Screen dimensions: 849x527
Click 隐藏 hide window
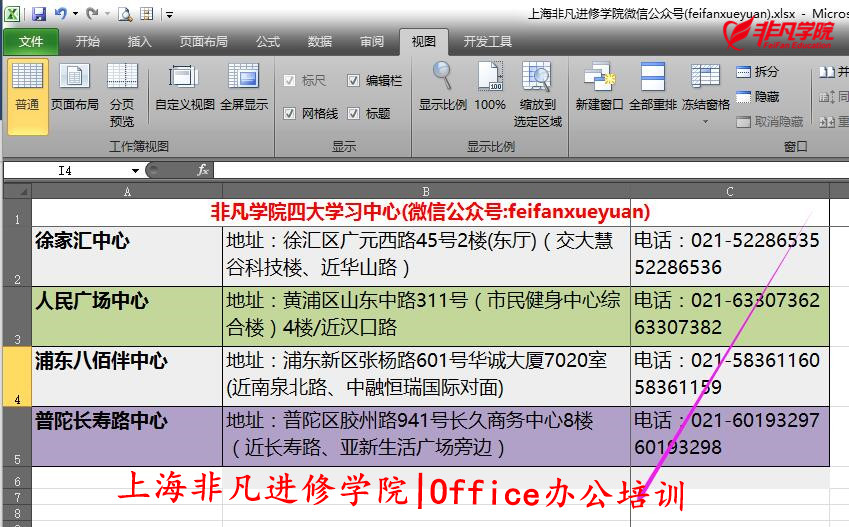tap(757, 96)
